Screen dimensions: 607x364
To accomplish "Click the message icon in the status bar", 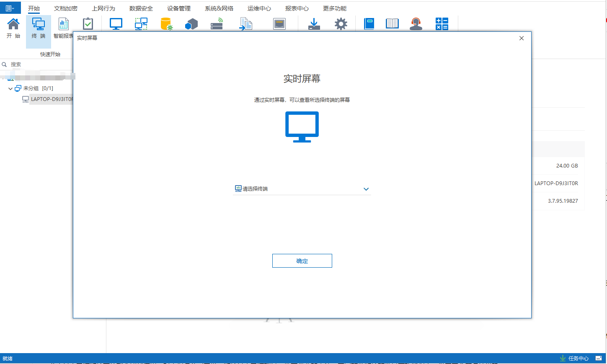I will (599, 358).
